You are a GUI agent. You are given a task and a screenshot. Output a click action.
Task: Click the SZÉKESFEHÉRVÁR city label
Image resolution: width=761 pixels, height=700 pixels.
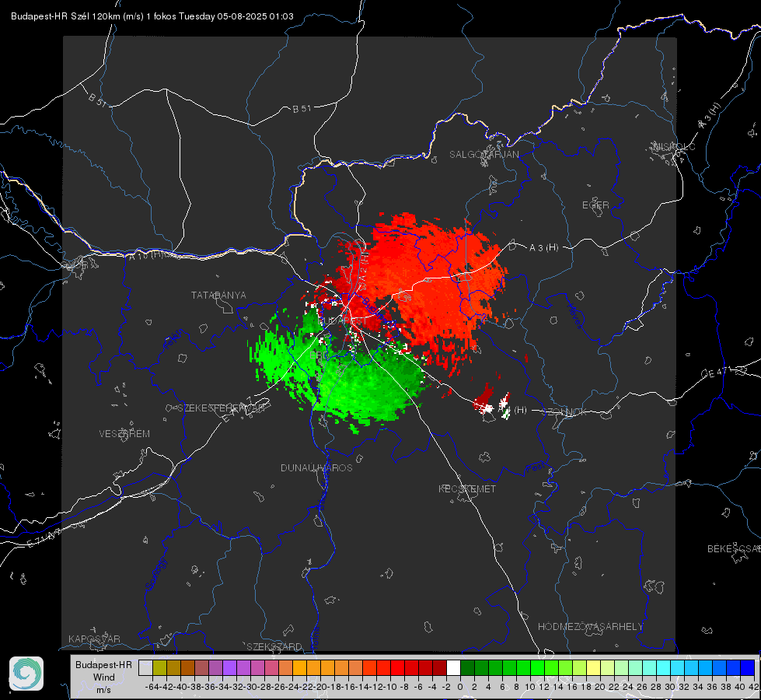pos(221,408)
